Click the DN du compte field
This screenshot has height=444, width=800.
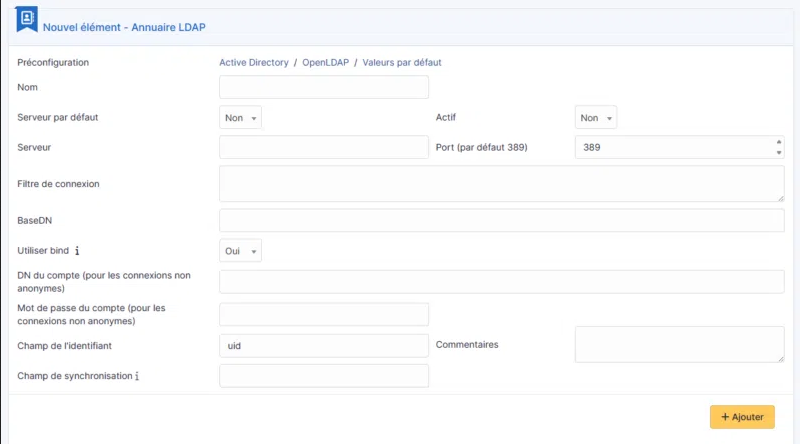coord(501,281)
